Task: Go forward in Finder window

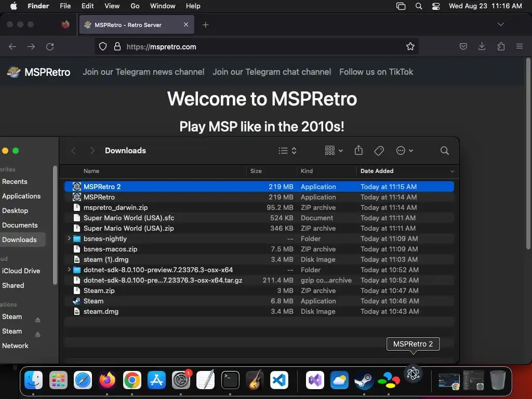Action: 92,151
